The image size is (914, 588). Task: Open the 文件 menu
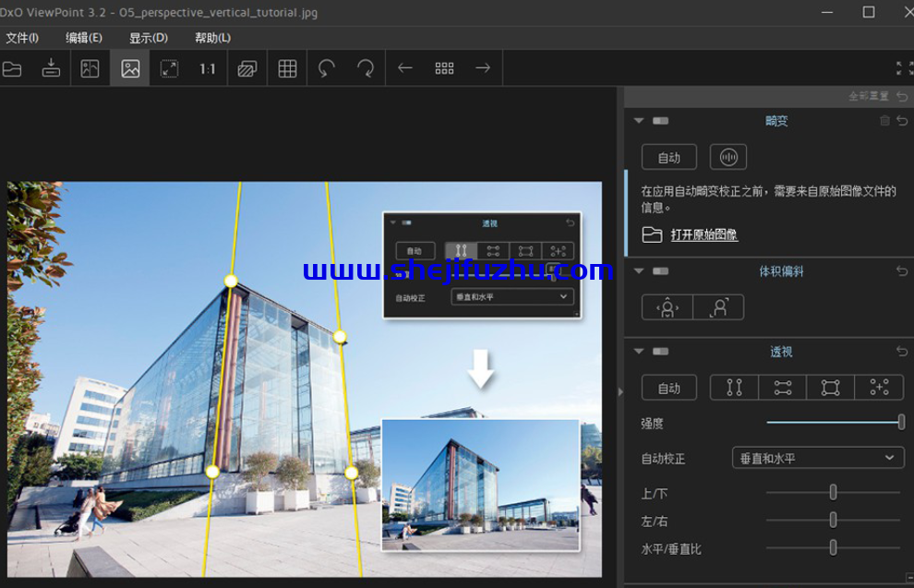pyautogui.click(x=22, y=38)
